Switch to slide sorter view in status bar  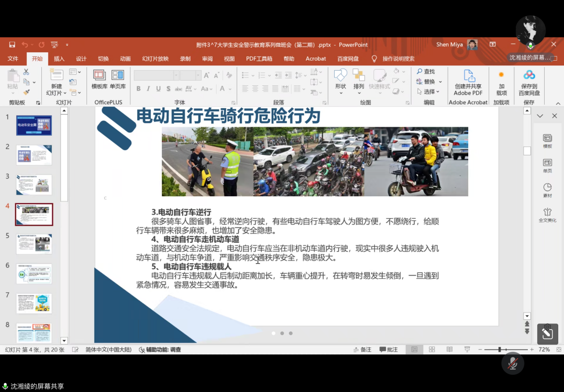pyautogui.click(x=432, y=350)
